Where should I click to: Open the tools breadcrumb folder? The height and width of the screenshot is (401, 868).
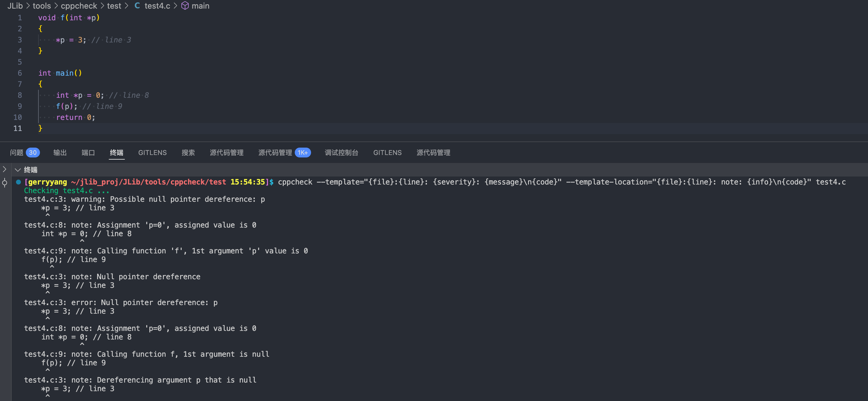(42, 6)
